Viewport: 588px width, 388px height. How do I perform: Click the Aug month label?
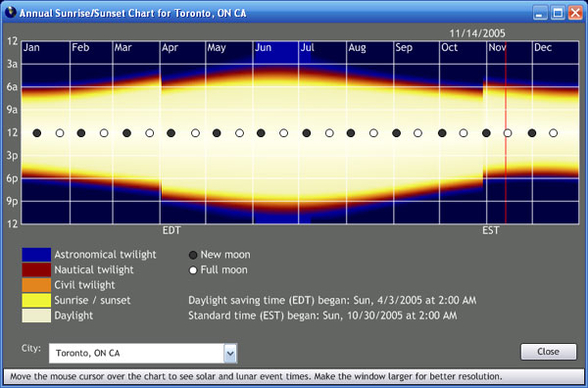357,48
